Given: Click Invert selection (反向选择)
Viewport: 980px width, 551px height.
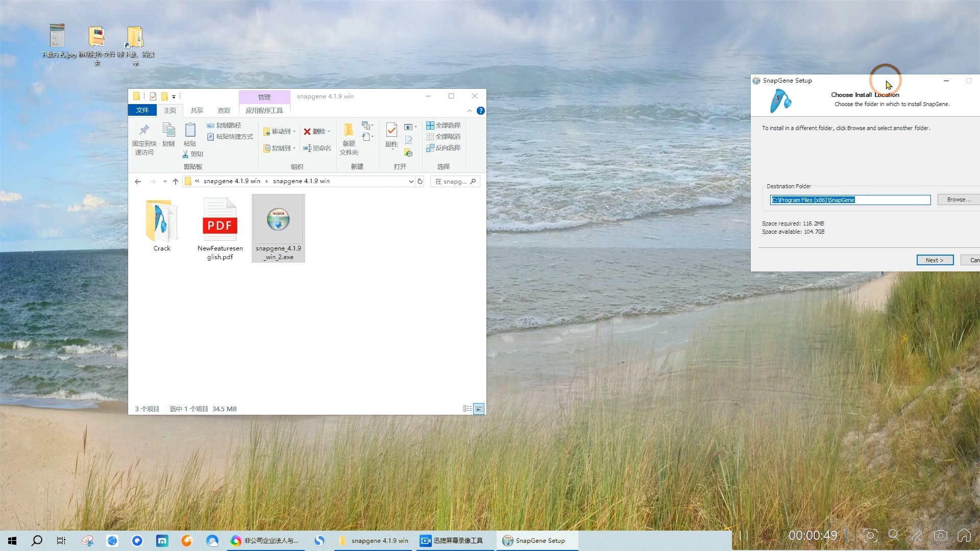Looking at the screenshot, I should 443,148.
